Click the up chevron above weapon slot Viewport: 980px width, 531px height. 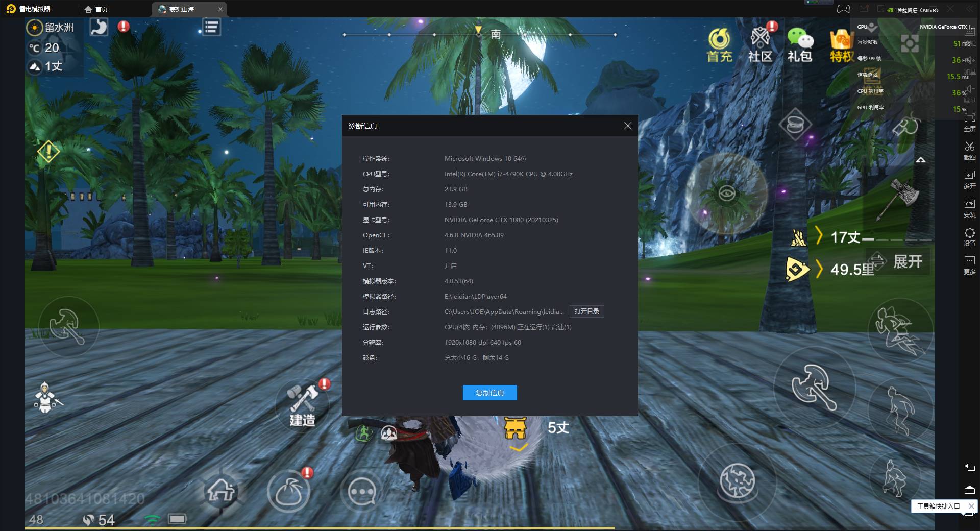click(x=920, y=160)
